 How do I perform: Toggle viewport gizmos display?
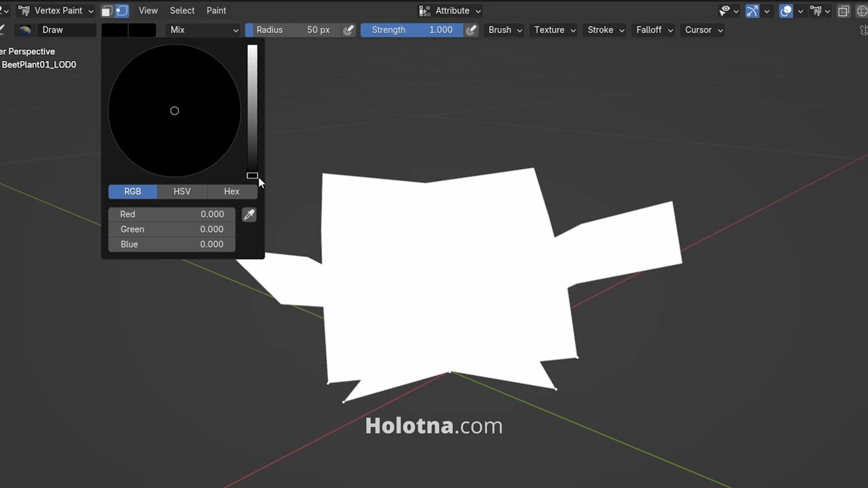tap(752, 11)
